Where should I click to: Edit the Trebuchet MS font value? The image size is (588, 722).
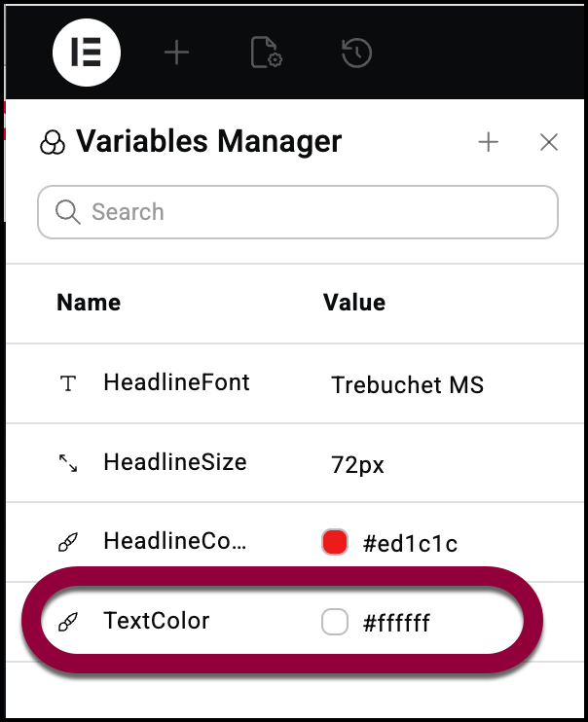pos(407,385)
